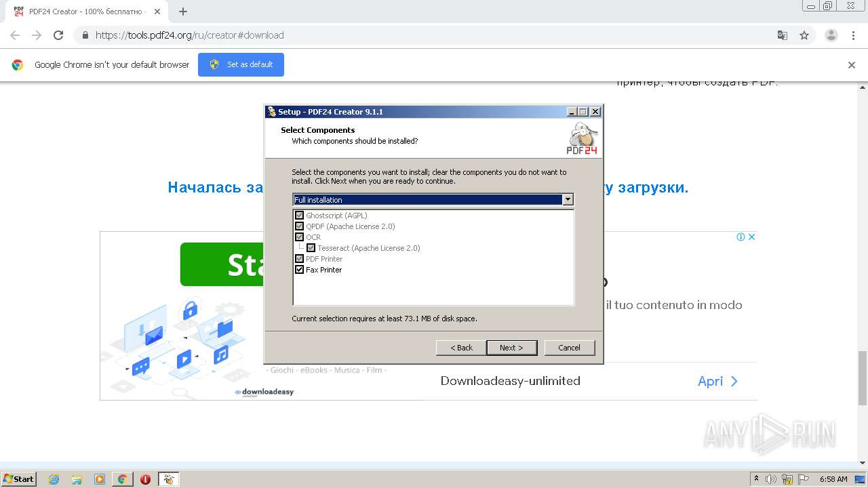Select the PDF24 Creator browser tab
The image size is (868, 488).
[x=86, y=12]
